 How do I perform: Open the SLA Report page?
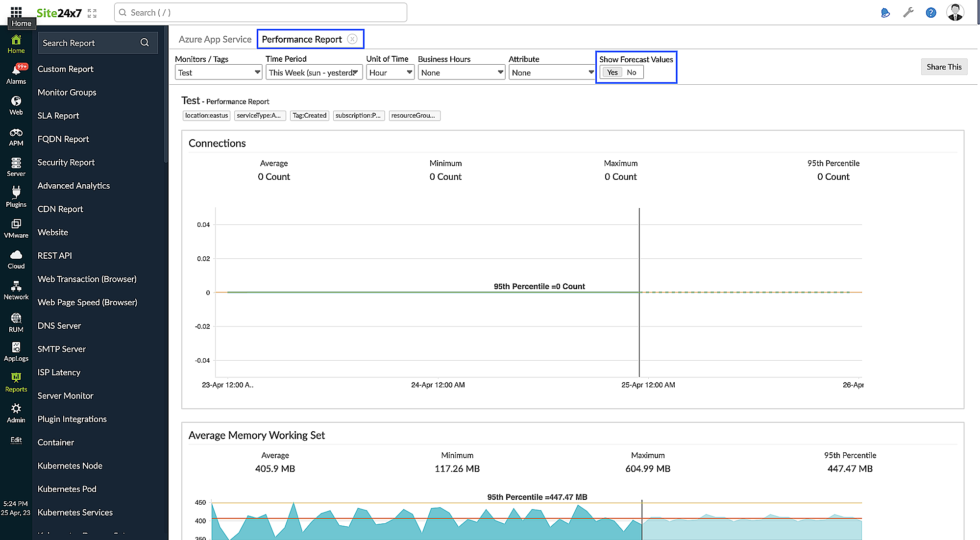58,116
